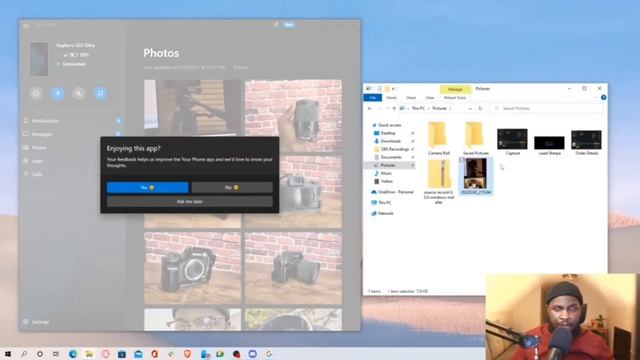
Task: Toggle the audio player quick action
Action: (x=100, y=93)
